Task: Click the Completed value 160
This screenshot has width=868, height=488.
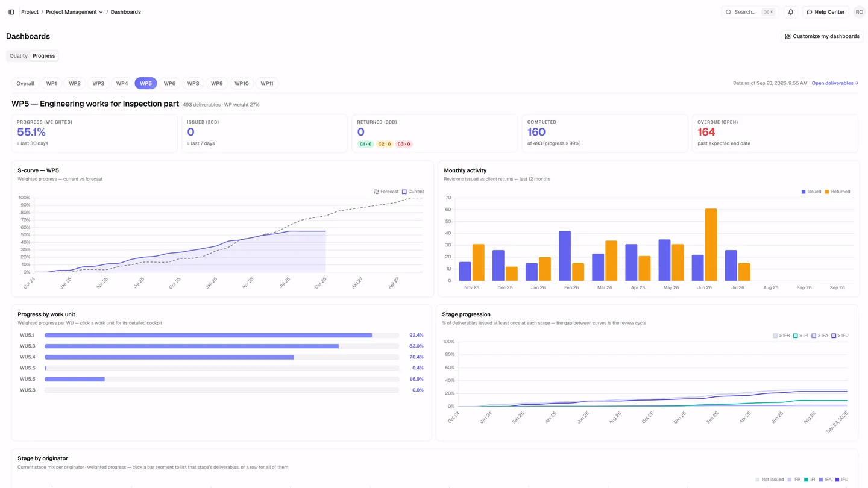Action: (x=536, y=132)
